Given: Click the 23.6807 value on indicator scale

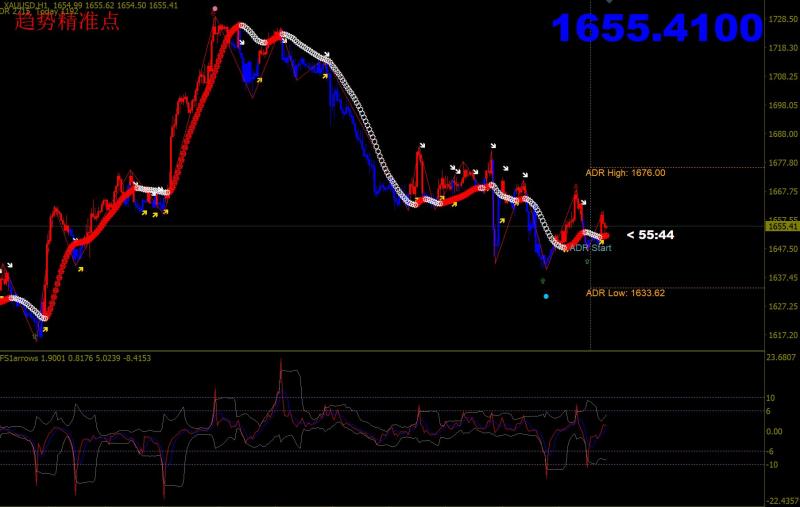Looking at the screenshot, I should 781,357.
